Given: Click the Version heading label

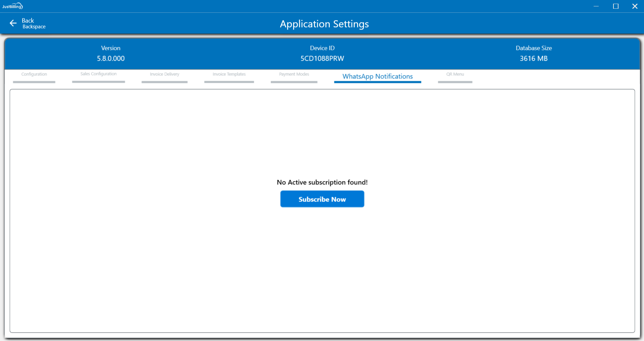Looking at the screenshot, I should pos(110,48).
